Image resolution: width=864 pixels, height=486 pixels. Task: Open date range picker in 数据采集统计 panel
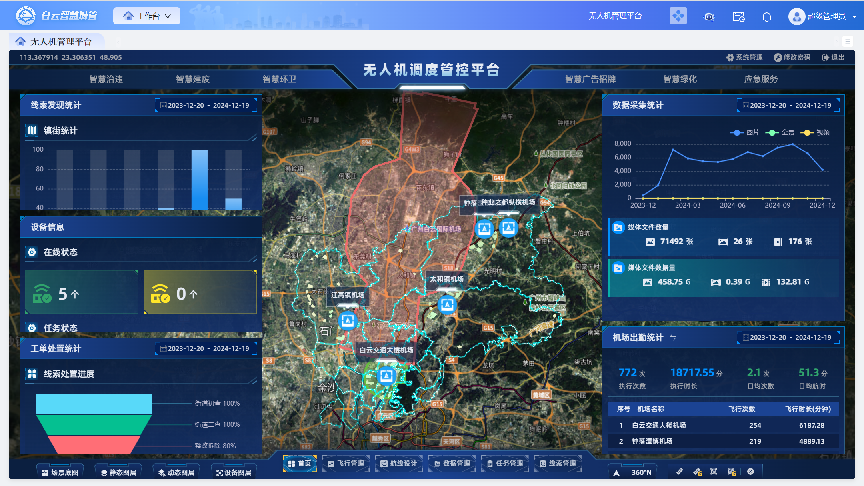pyautogui.click(x=785, y=104)
